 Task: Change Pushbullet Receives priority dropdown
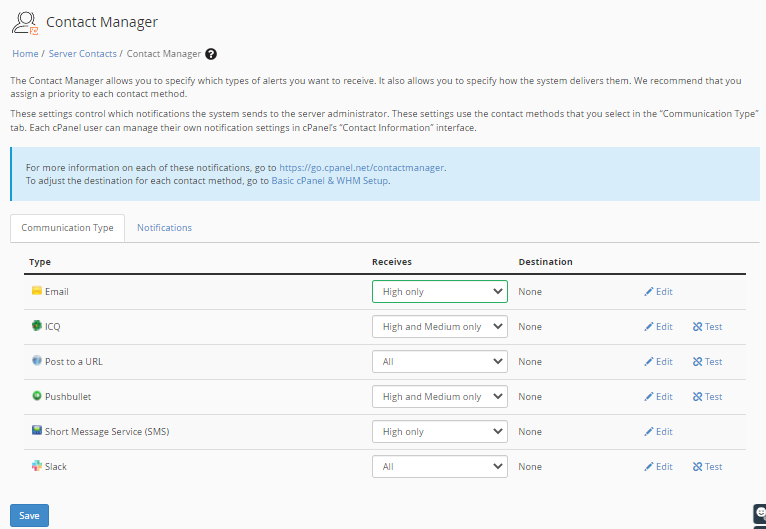(x=439, y=397)
